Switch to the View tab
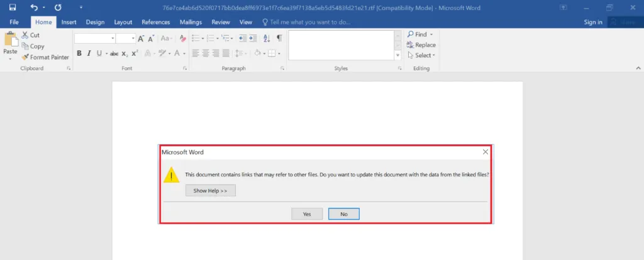The width and height of the screenshot is (644, 260). click(x=246, y=22)
